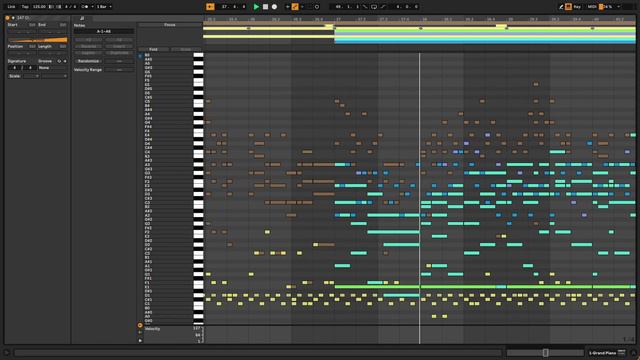This screenshot has height=360, width=640.
Task: Toggle the orange Velocity lane circle icon
Action: [x=140, y=325]
